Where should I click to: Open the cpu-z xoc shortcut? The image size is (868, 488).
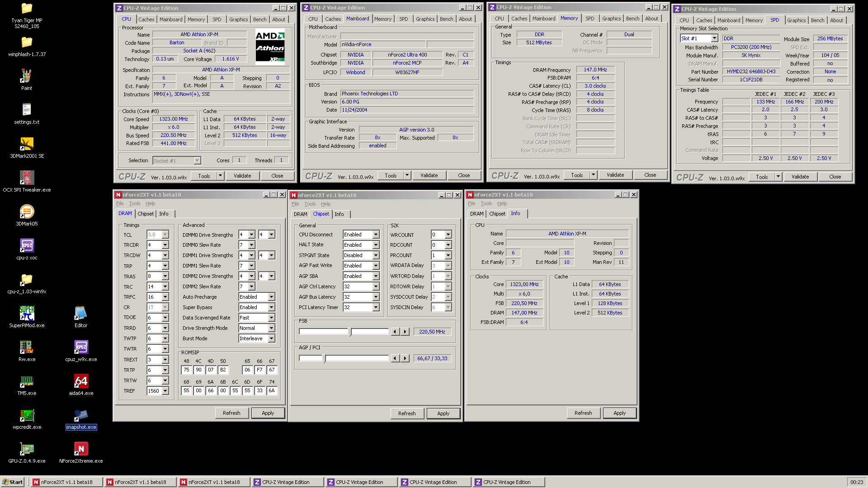click(x=27, y=249)
